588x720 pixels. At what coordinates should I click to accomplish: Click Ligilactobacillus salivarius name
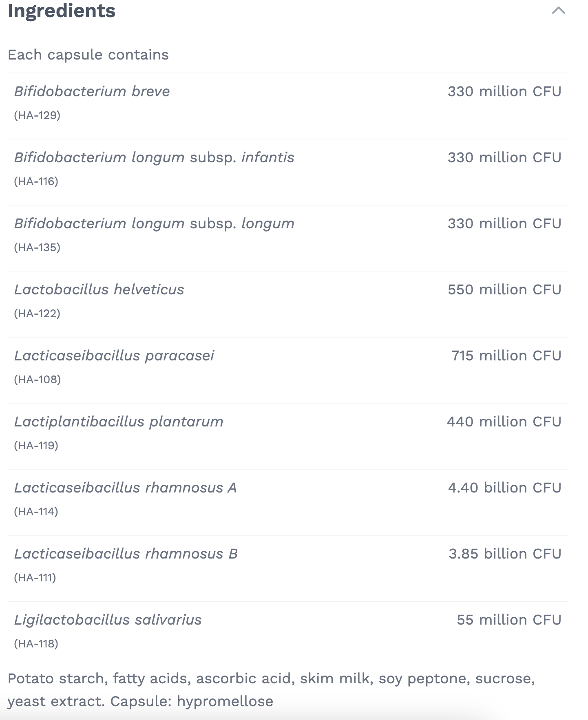point(108,620)
